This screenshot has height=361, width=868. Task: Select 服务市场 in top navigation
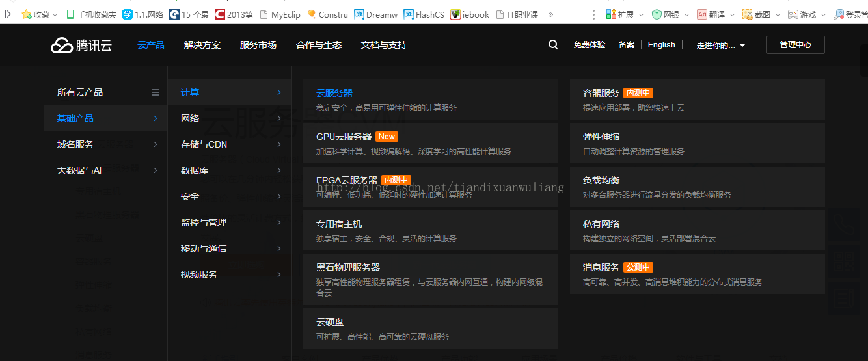pyautogui.click(x=258, y=45)
